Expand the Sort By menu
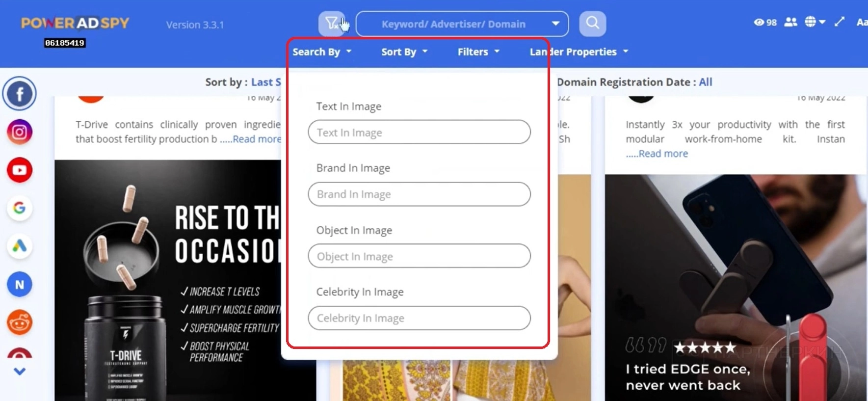 pos(404,52)
